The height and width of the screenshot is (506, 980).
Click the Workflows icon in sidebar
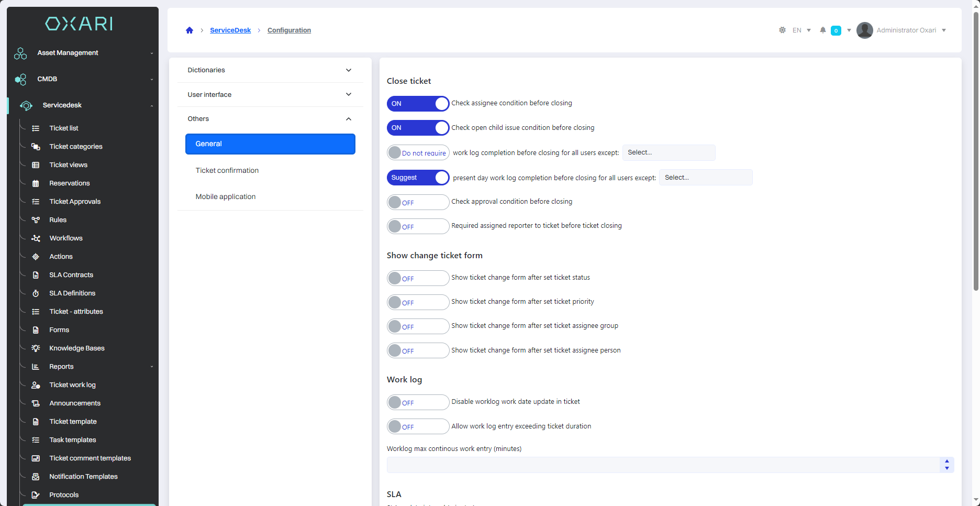pyautogui.click(x=36, y=238)
